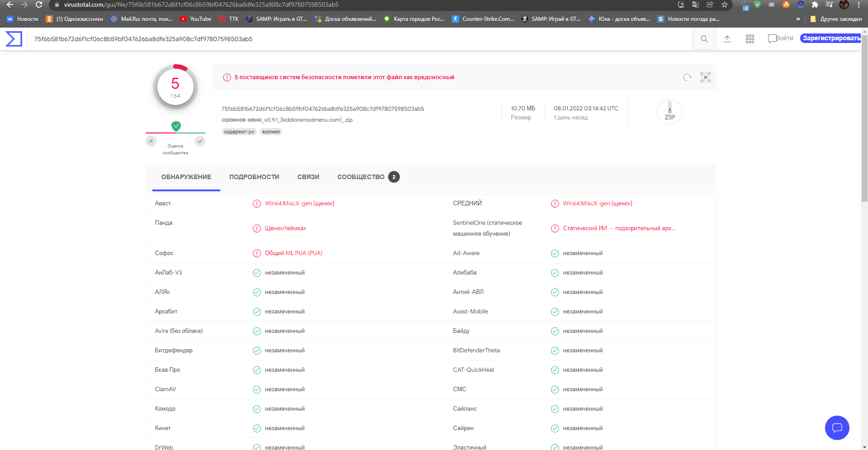
Task: Click the SentinelOne Статический ИИ result
Action: (x=619, y=228)
